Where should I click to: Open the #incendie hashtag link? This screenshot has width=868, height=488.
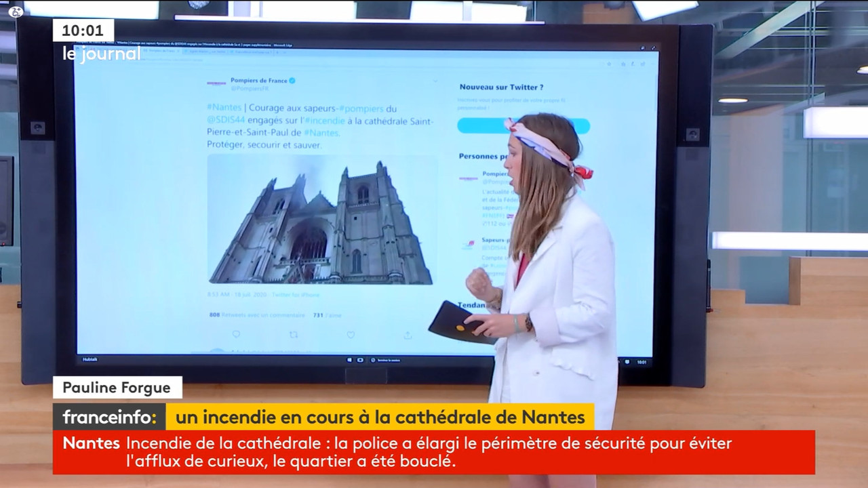(323, 121)
